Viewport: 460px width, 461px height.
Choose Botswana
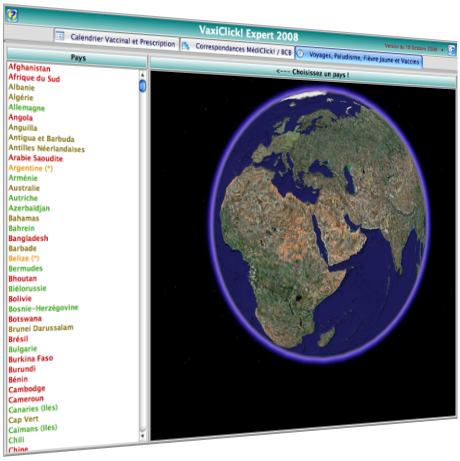pos(25,319)
